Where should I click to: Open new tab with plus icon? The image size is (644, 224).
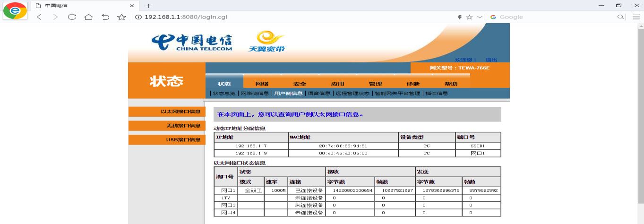(148, 6)
